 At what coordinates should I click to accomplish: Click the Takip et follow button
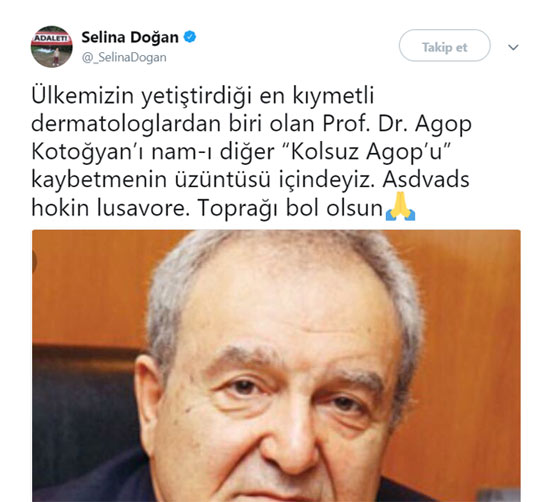(x=444, y=46)
